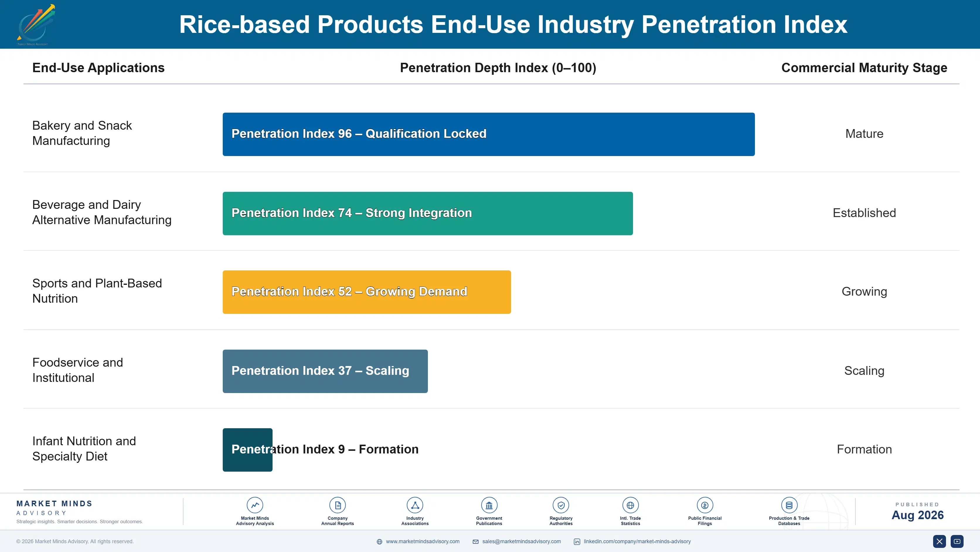
Task: Click the Market Minds Advisory Analysis icon
Action: (x=255, y=505)
